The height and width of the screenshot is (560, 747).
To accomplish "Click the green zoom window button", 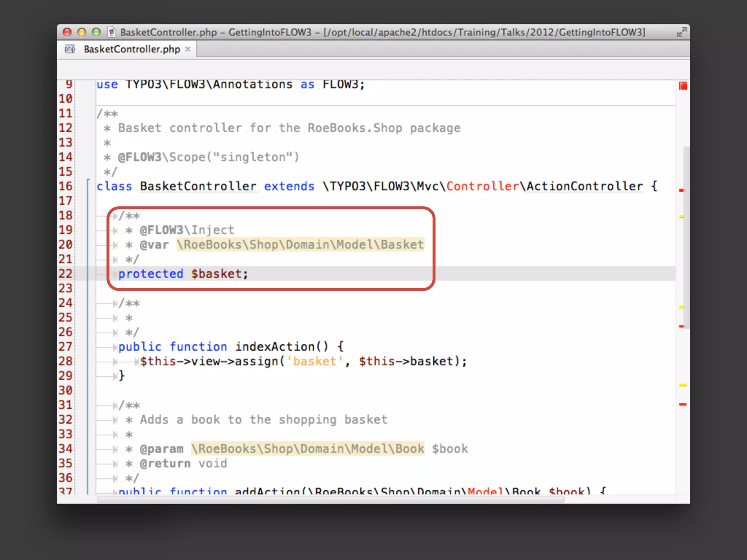I will pos(96,32).
